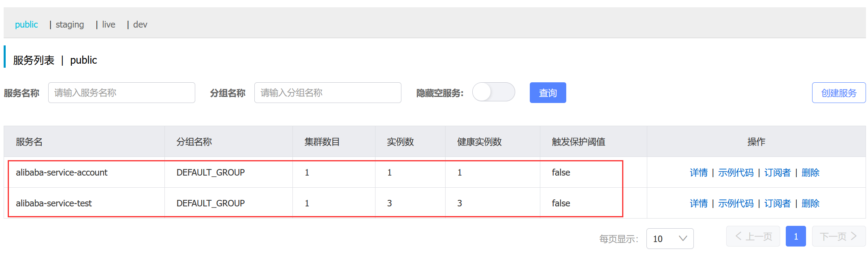
Task: Open 示例代码 for alibaba-service-test
Action: 736,204
